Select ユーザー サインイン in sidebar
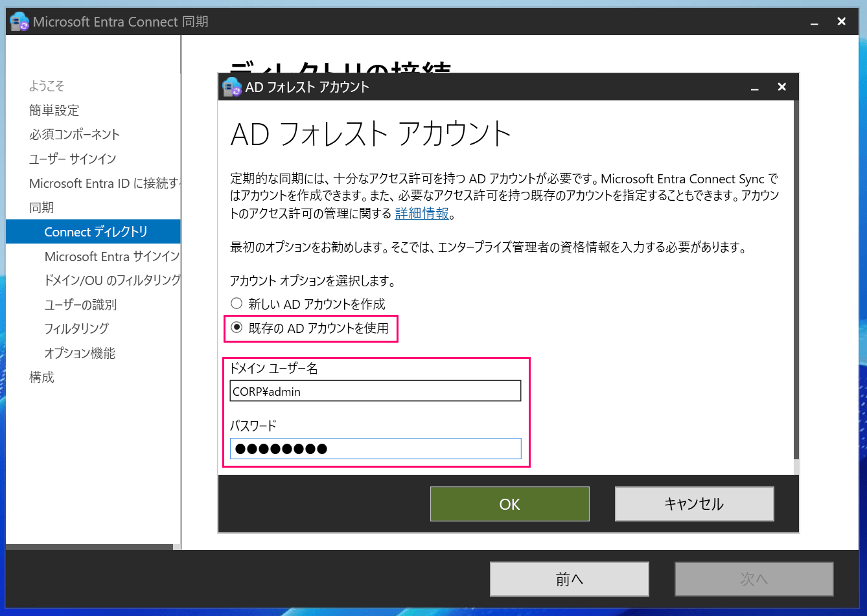 (73, 159)
